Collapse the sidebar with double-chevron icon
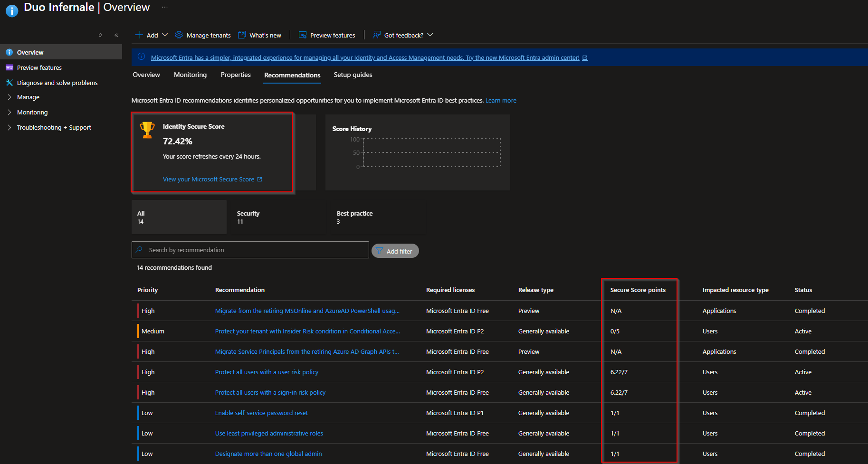The image size is (868, 464). (116, 35)
